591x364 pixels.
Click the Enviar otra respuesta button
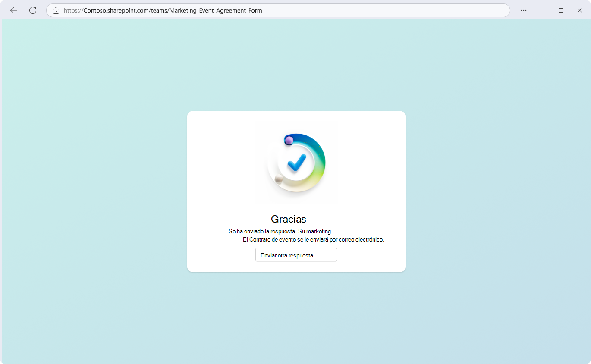[296, 255]
